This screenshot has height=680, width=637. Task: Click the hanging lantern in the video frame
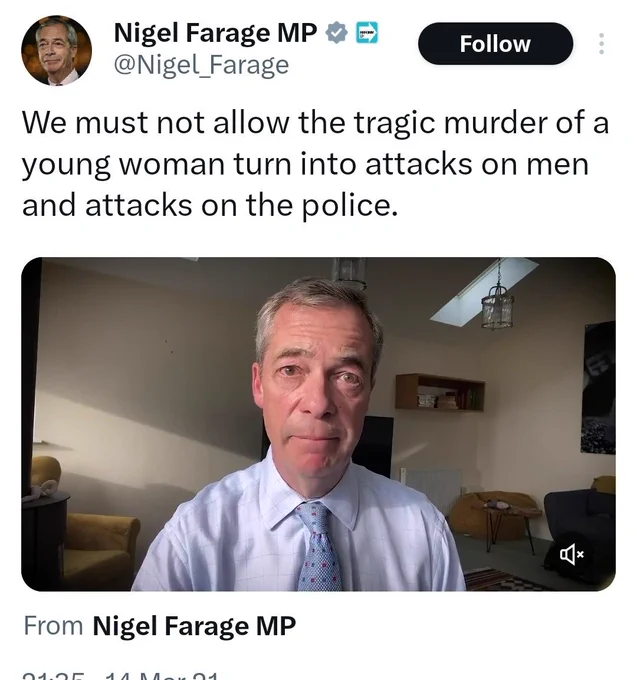coord(498,310)
